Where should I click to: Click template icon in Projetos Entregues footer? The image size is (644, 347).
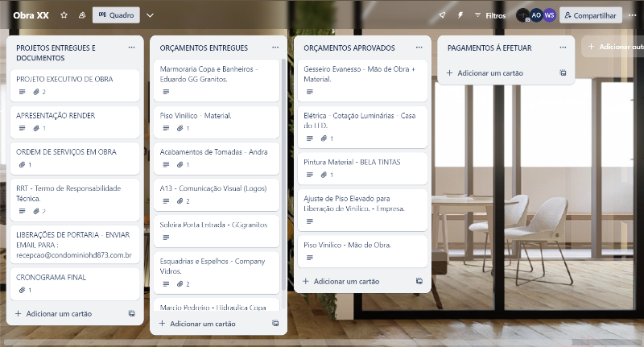click(131, 314)
